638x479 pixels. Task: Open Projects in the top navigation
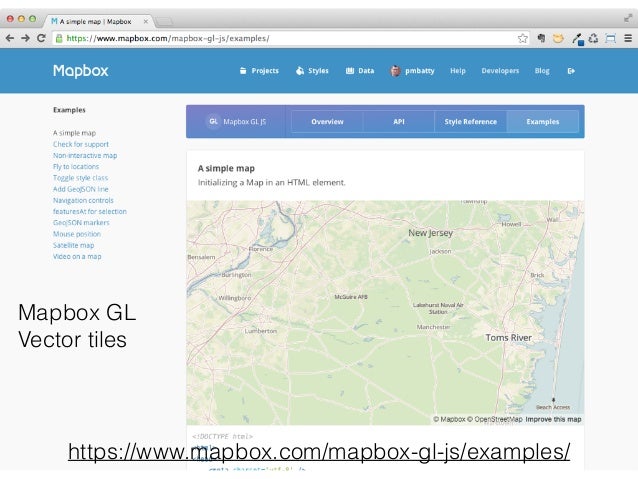click(x=259, y=71)
